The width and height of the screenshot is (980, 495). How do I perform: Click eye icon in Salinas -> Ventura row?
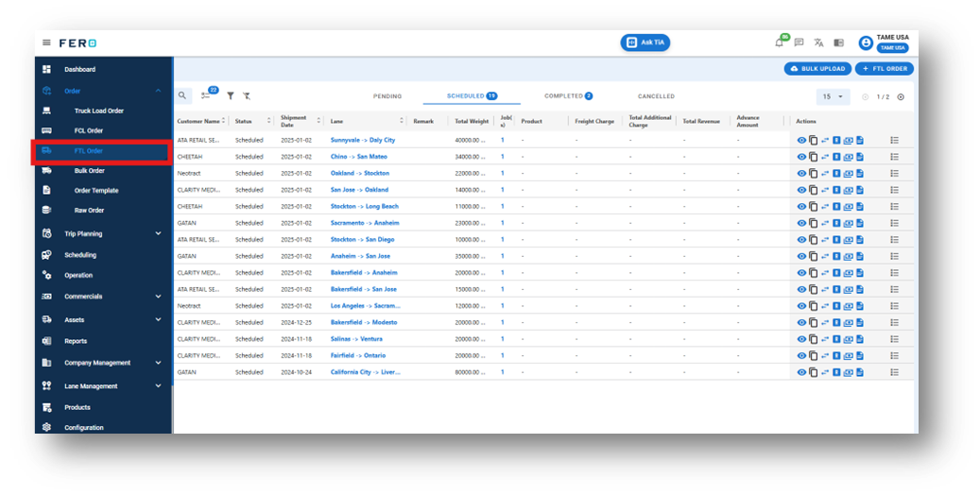pyautogui.click(x=801, y=339)
